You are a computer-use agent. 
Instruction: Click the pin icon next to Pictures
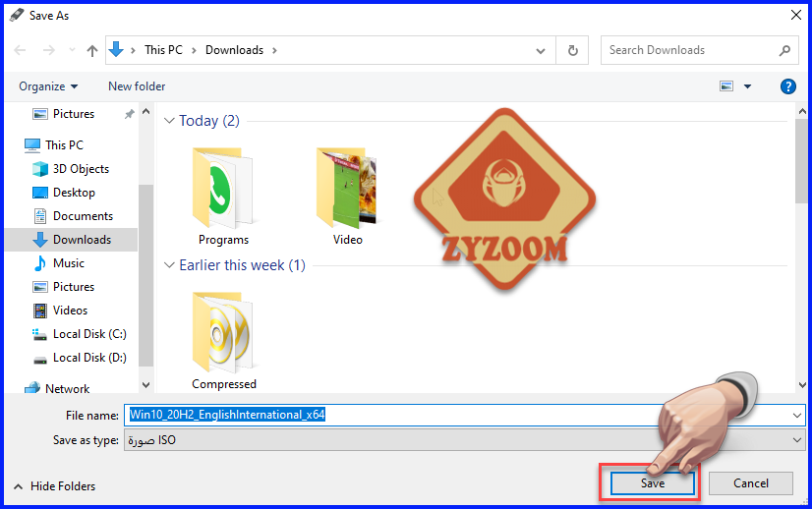tap(130, 114)
